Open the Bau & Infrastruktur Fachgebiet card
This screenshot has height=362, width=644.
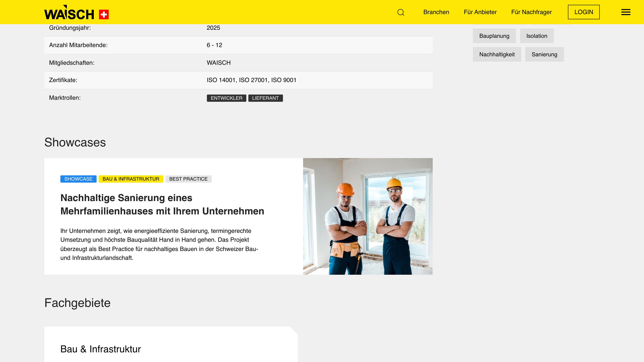pos(171,345)
